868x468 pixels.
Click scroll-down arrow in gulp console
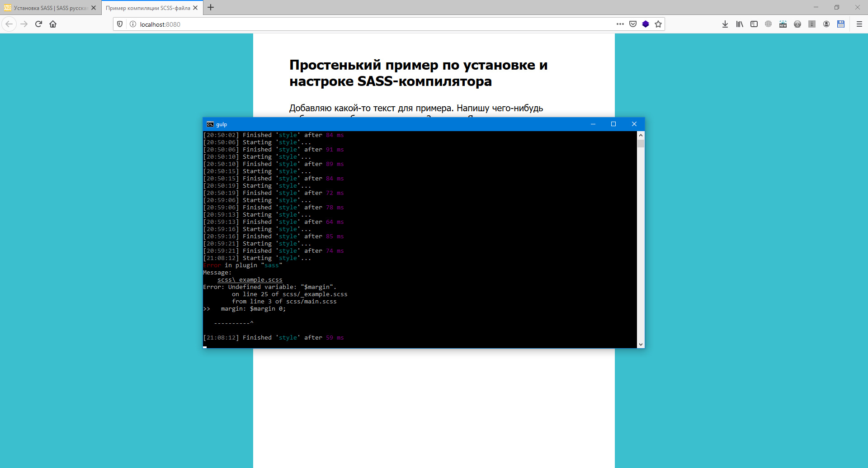point(641,345)
